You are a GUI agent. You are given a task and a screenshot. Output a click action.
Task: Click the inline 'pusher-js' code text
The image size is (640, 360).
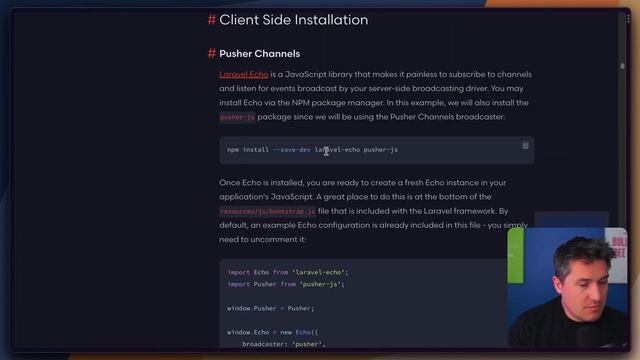[x=237, y=118]
